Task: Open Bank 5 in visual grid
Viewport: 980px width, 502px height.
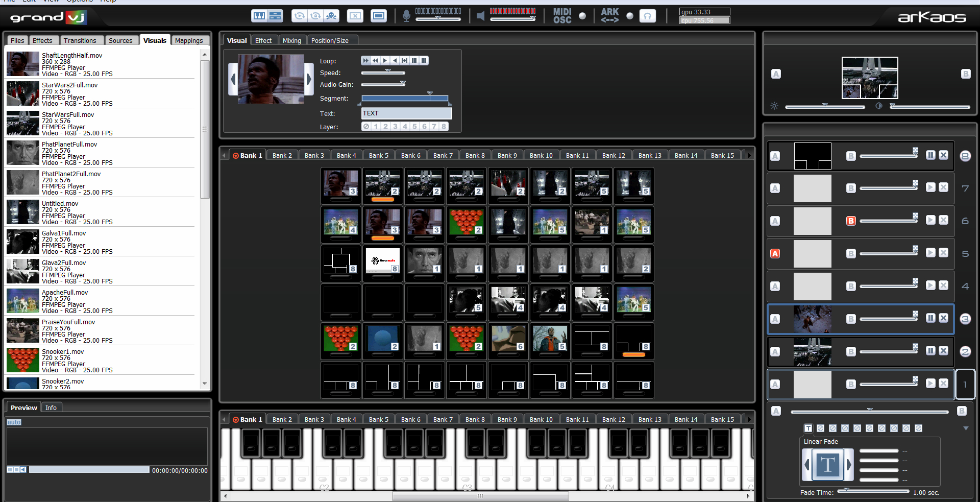Action: tap(379, 155)
